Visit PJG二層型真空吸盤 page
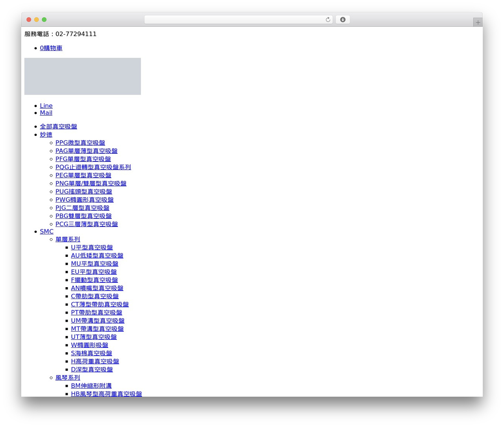504x427 pixels. click(x=82, y=208)
